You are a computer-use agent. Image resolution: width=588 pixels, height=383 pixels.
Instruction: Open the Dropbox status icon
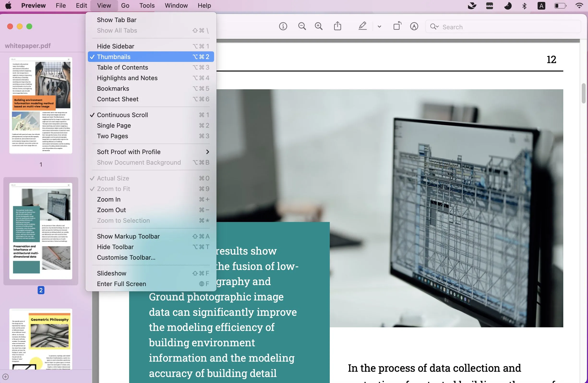point(472,6)
